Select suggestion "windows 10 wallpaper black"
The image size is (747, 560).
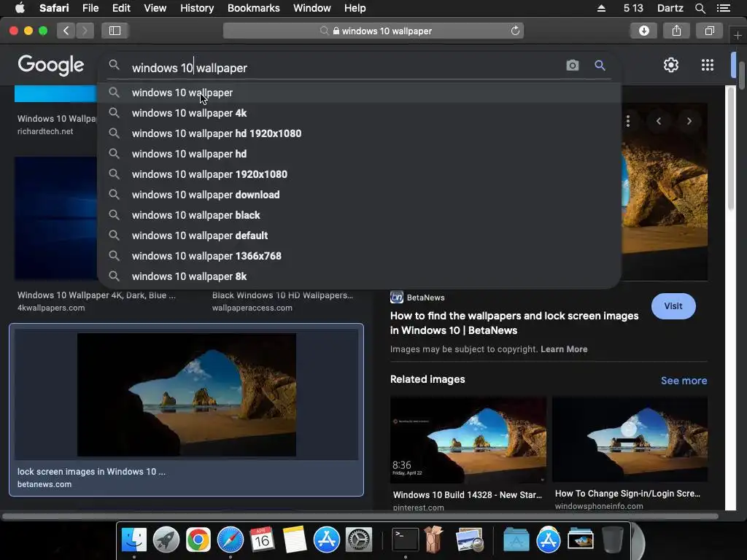[x=359, y=215]
